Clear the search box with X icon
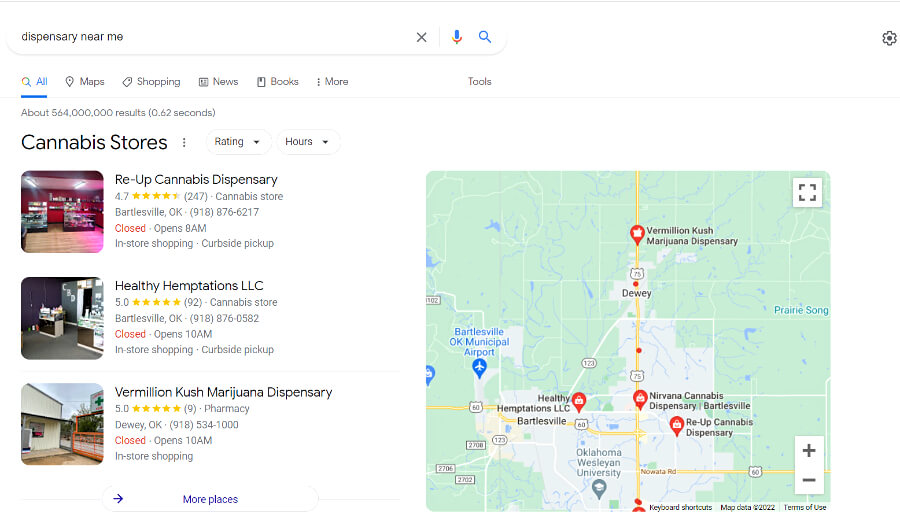900x518 pixels. tap(421, 37)
